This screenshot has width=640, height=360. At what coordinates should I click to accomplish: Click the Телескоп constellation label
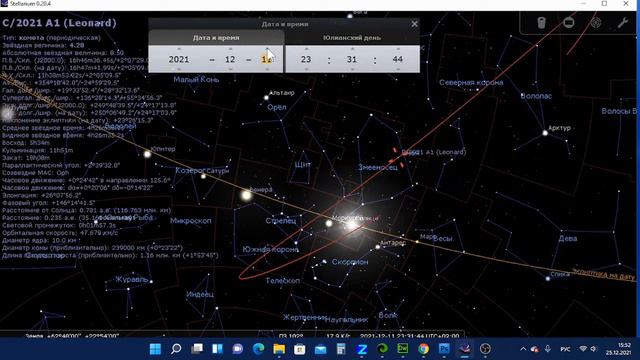tap(282, 280)
